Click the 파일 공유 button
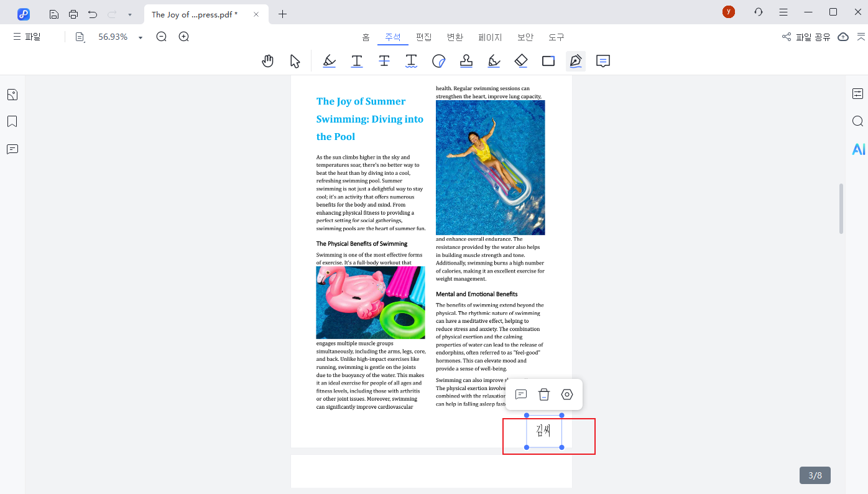868x494 pixels. pos(806,37)
